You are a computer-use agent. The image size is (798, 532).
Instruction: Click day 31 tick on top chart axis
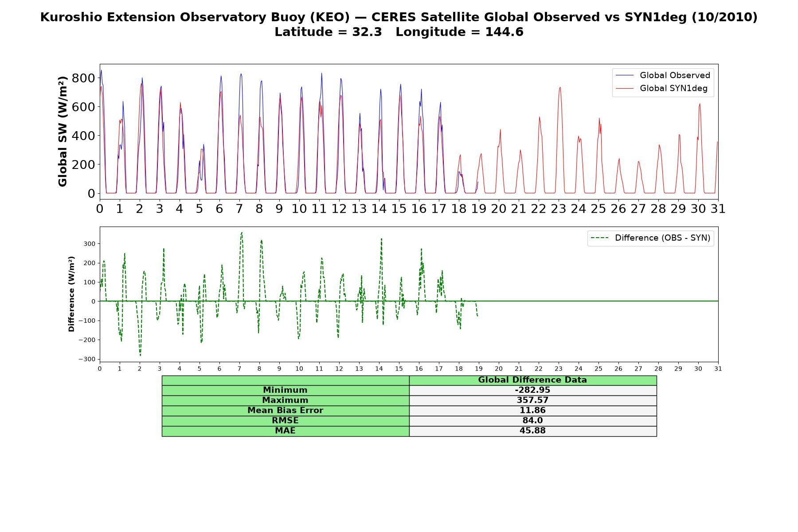click(718, 208)
